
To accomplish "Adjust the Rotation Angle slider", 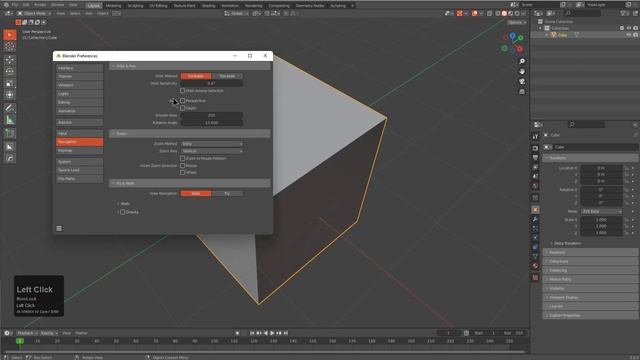I will click(212, 122).
